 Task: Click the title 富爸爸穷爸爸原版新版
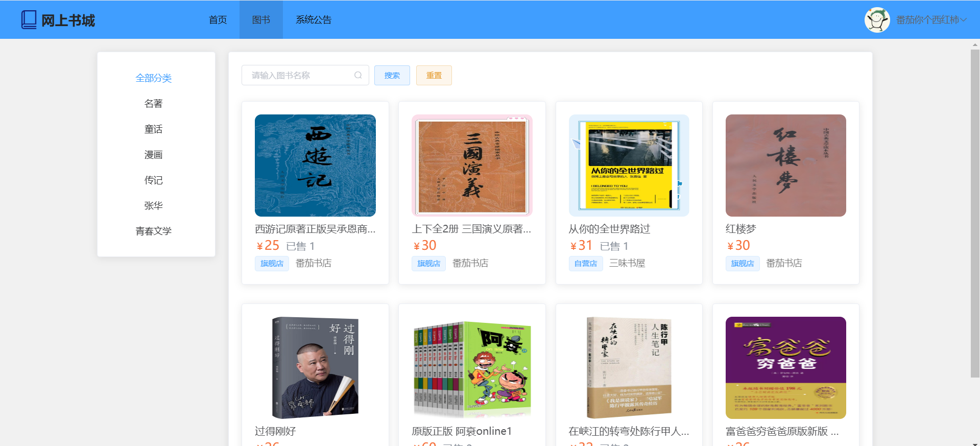pos(782,431)
